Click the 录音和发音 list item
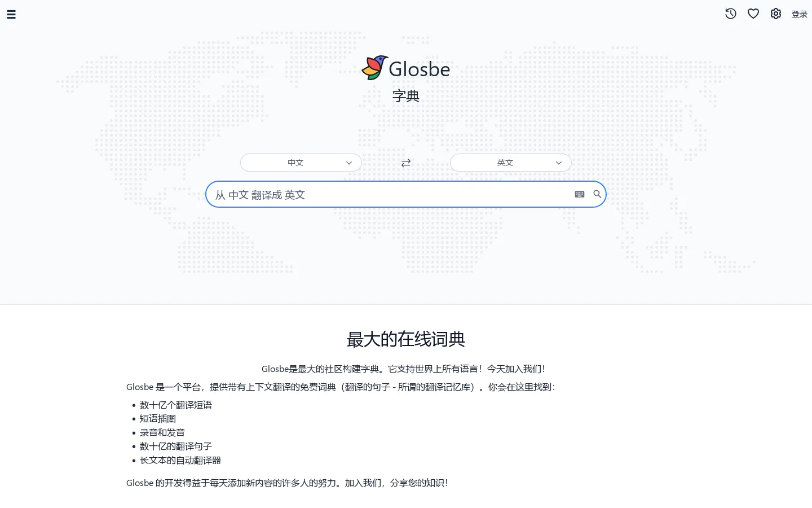Image resolution: width=812 pixels, height=508 pixels. point(162,432)
